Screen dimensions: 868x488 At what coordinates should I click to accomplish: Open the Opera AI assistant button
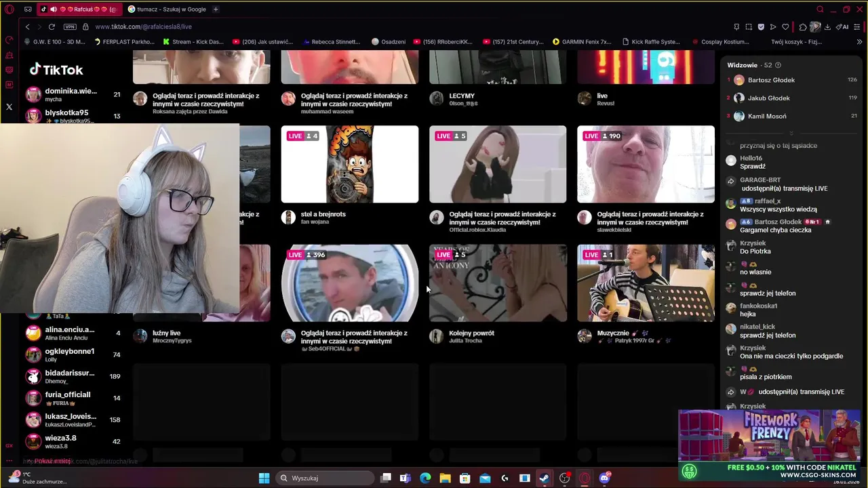pyautogui.click(x=842, y=26)
